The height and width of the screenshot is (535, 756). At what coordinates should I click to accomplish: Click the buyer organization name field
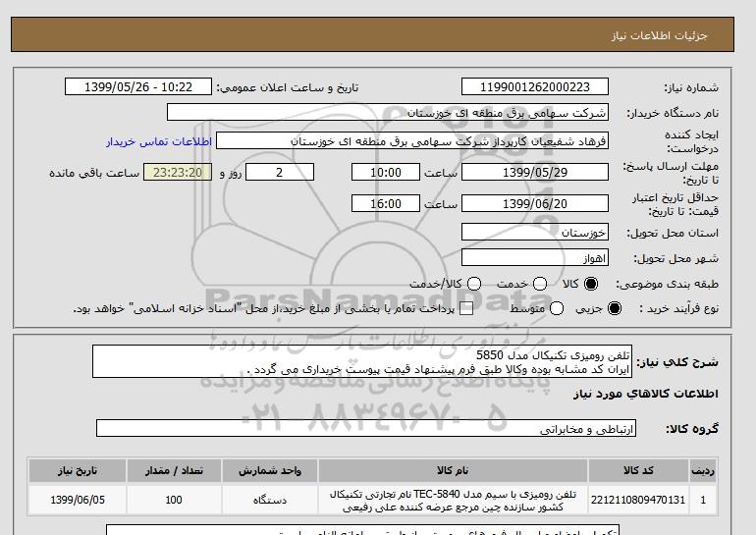coord(388,112)
